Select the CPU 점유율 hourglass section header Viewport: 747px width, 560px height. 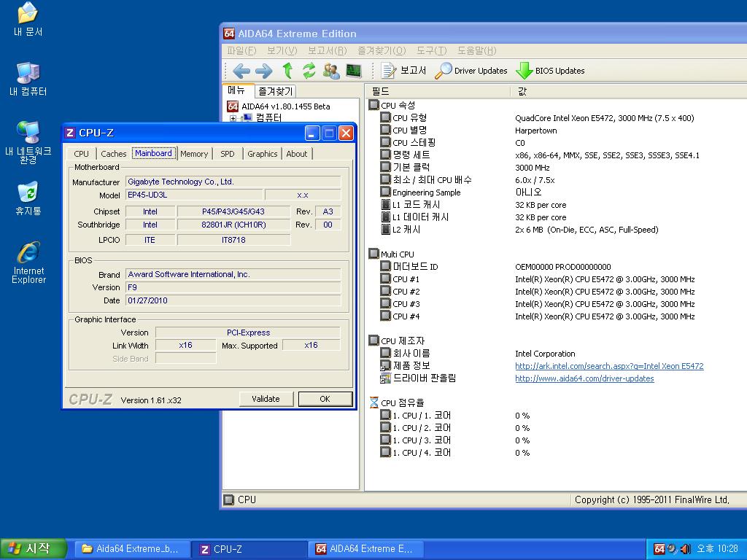click(397, 402)
